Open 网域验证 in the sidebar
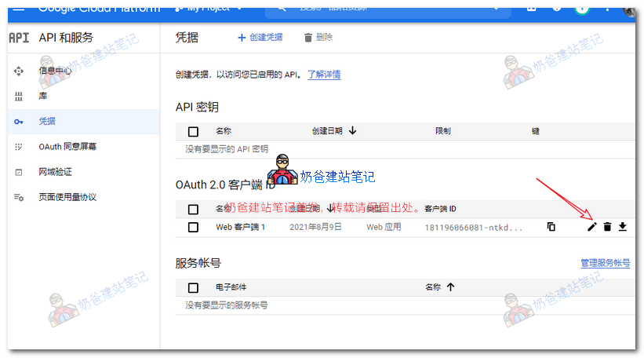The image size is (644, 358). (x=55, y=172)
